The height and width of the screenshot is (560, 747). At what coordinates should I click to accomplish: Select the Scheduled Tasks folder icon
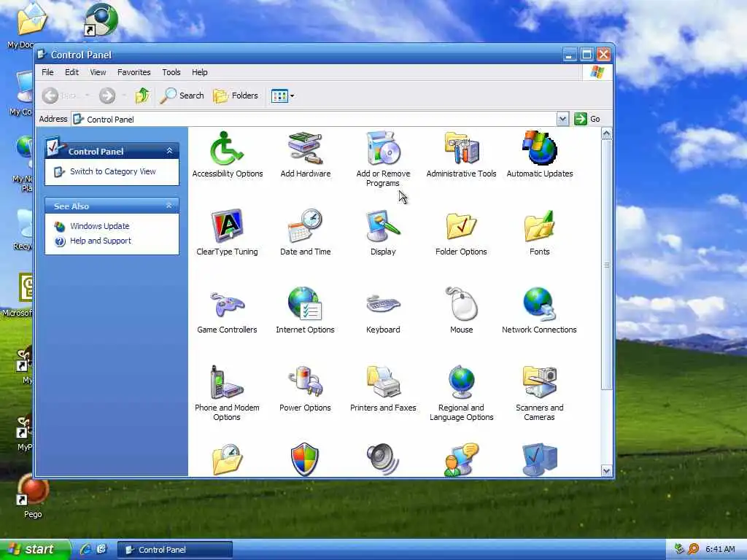pos(228,459)
